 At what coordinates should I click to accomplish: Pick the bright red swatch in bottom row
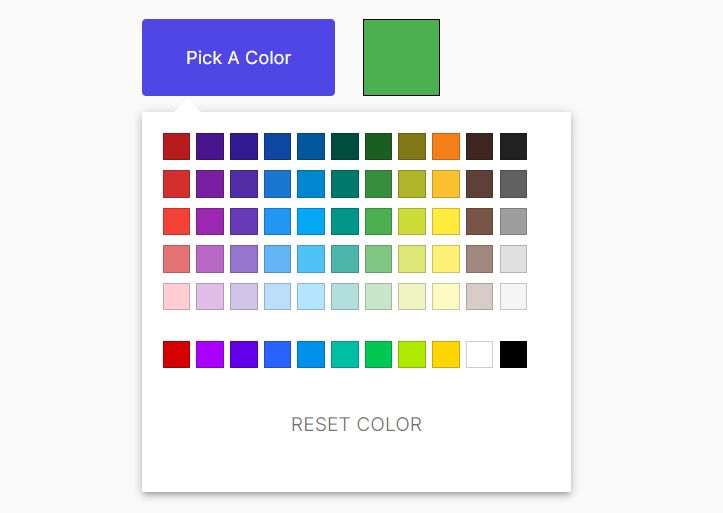pos(176,354)
